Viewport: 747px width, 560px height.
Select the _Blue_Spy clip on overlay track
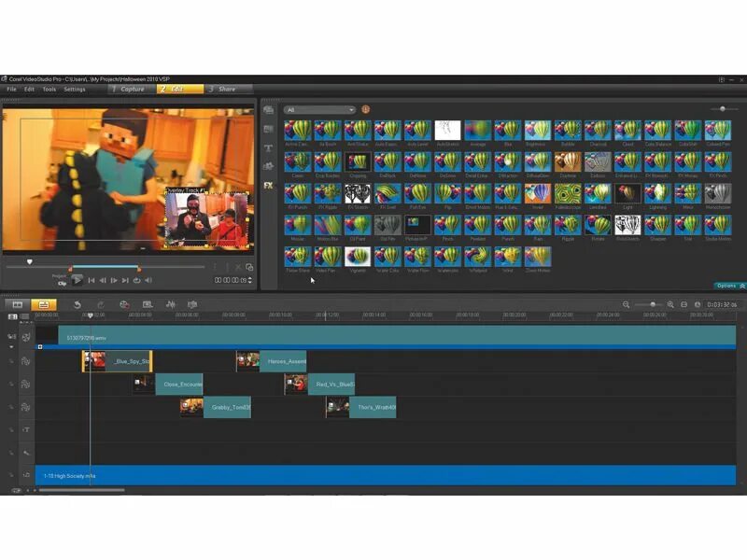coord(118,361)
